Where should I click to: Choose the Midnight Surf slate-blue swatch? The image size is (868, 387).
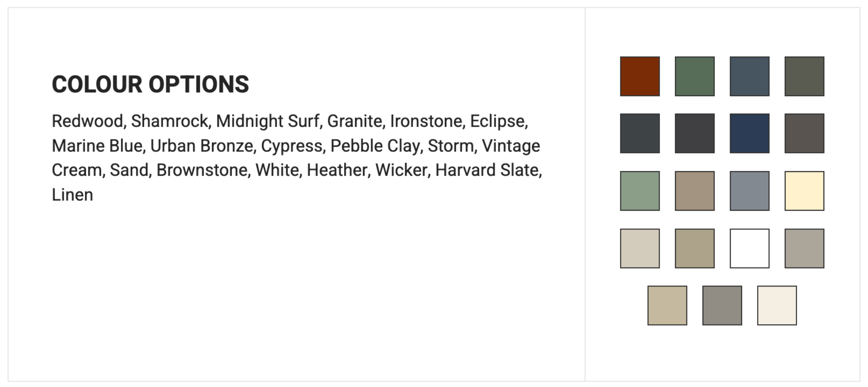coord(750,76)
